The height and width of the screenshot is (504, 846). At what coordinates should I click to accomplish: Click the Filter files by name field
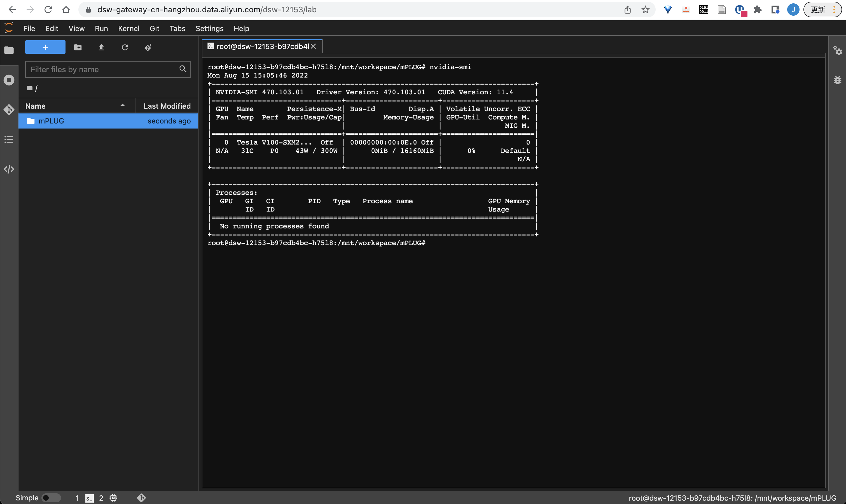click(x=108, y=69)
